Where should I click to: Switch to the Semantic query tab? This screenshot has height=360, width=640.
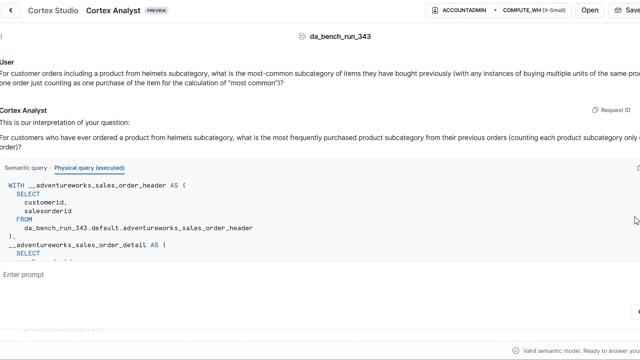pos(26,168)
